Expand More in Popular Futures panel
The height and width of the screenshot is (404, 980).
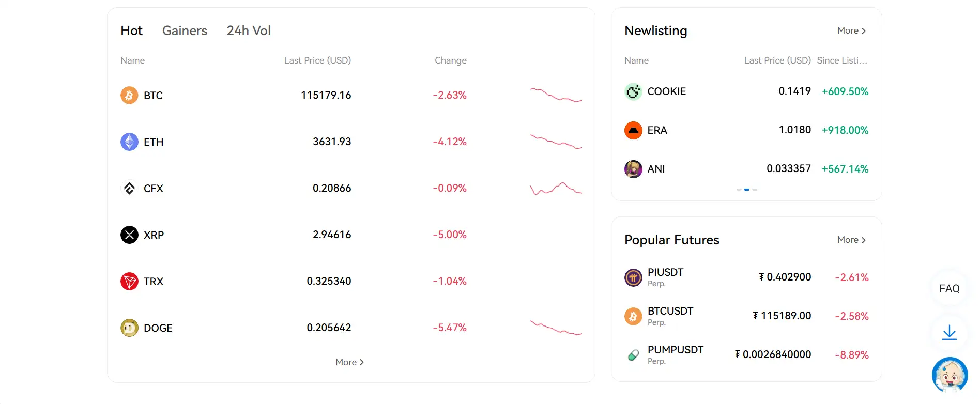pos(851,240)
